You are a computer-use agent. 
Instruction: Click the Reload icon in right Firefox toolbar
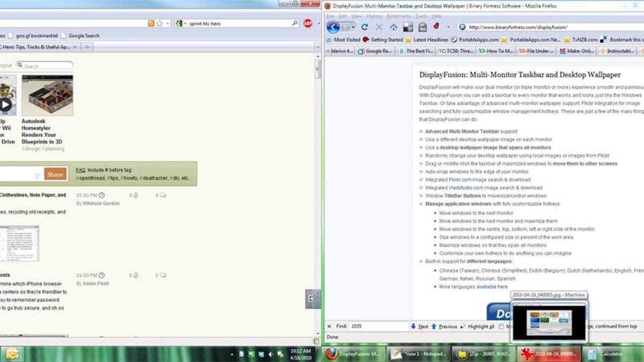point(365,27)
